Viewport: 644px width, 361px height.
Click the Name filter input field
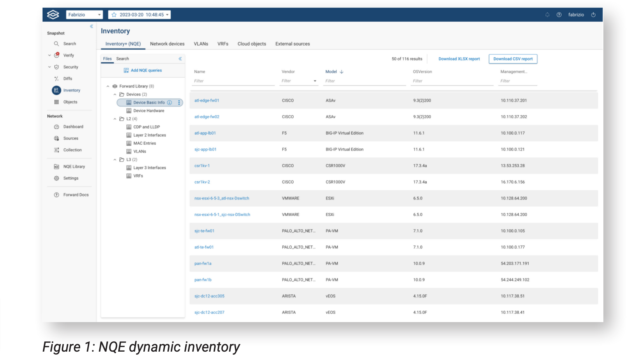click(x=233, y=81)
